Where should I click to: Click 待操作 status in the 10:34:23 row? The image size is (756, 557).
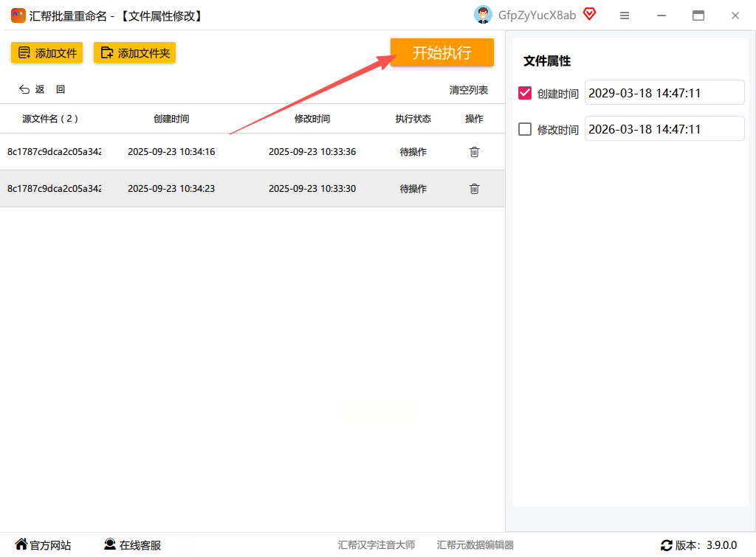[413, 189]
